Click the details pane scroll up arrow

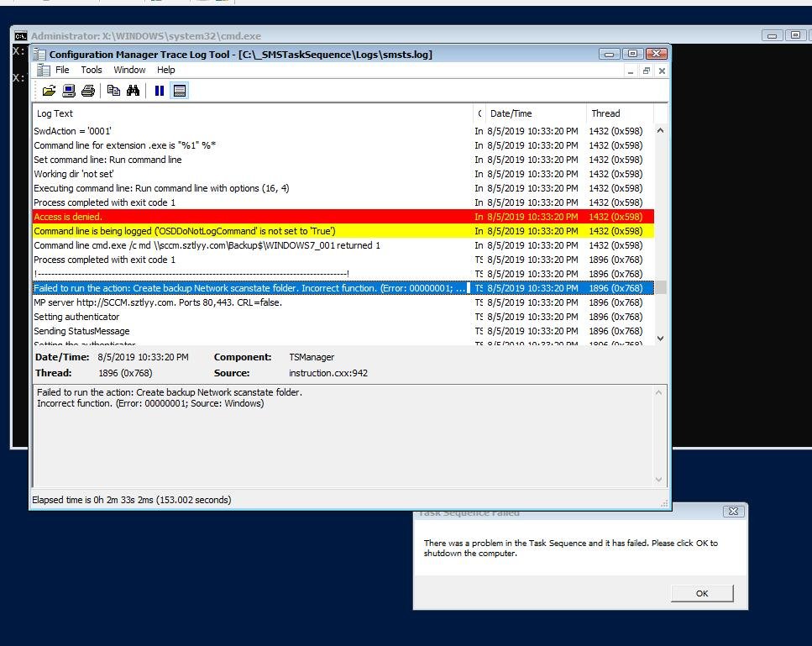point(658,392)
